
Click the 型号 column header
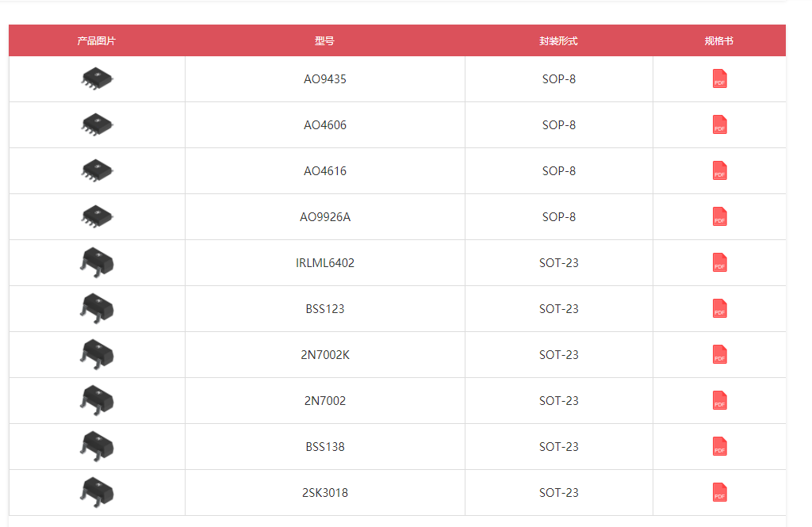tap(324, 41)
